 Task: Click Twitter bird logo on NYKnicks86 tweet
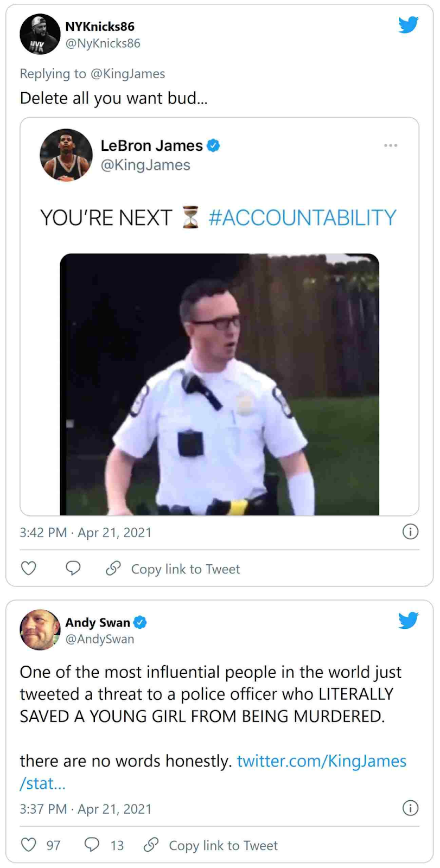coord(408,25)
